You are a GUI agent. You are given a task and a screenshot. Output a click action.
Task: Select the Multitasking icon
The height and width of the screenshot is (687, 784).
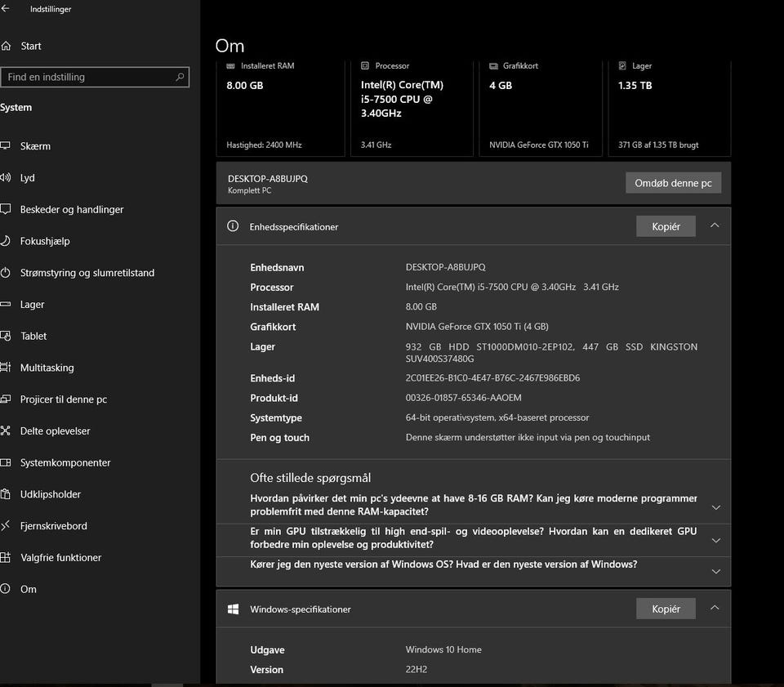(x=6, y=368)
